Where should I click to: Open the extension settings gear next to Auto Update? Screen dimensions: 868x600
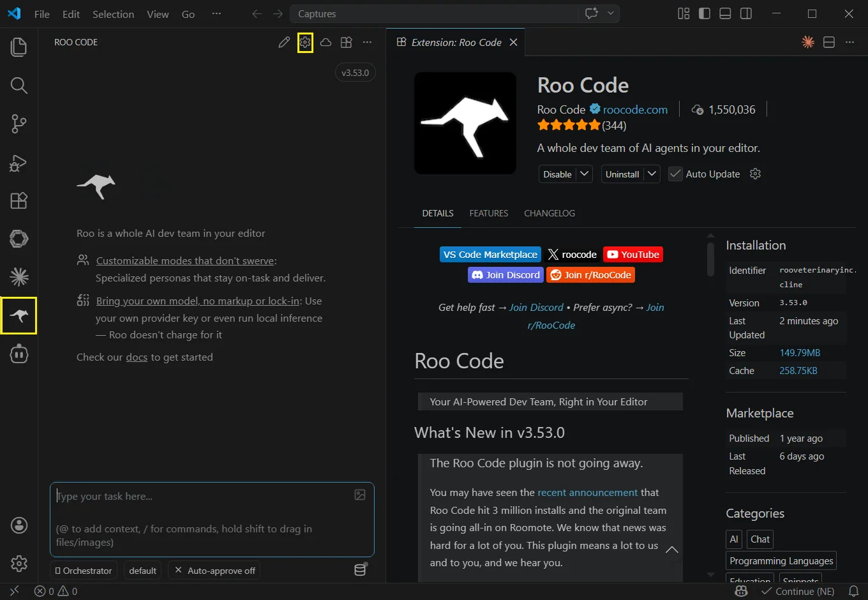(x=755, y=174)
